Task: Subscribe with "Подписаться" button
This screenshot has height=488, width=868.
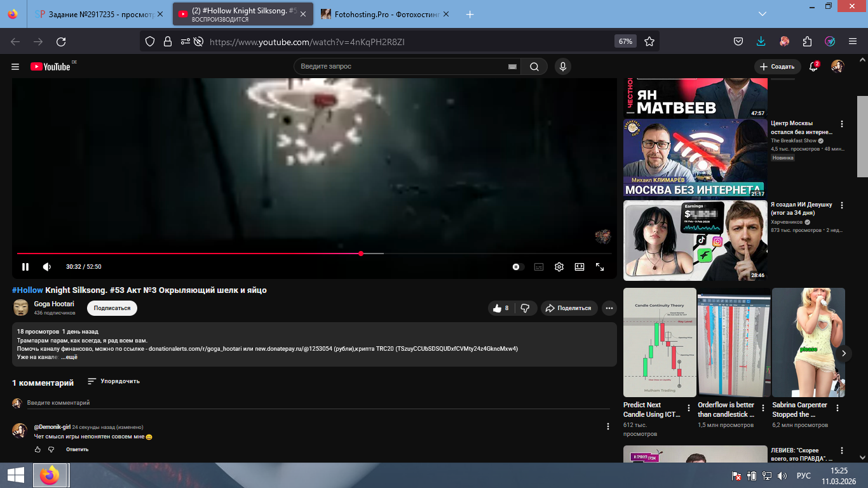Action: point(112,308)
